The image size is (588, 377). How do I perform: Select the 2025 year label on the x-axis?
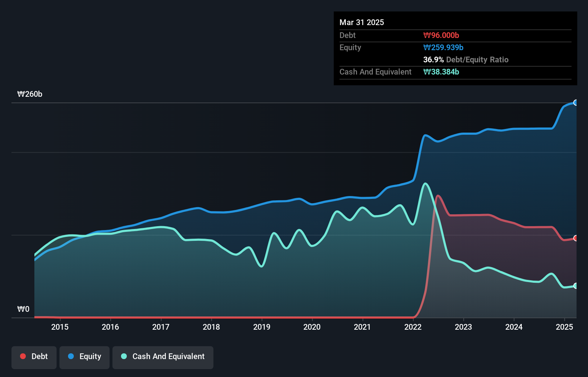565,327
